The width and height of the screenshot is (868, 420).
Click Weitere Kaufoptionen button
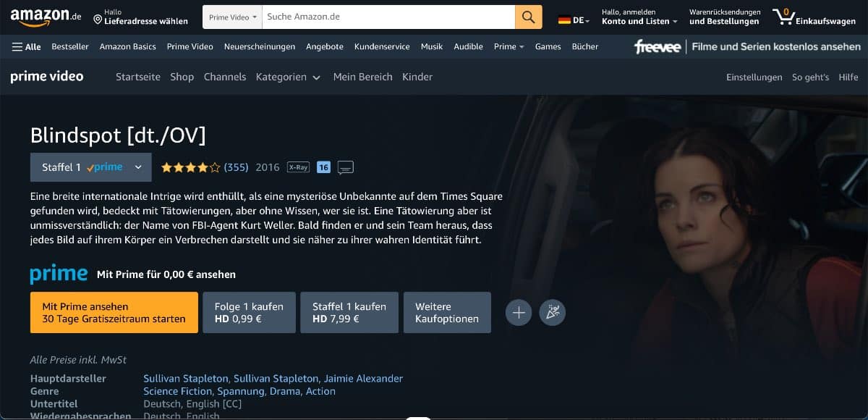(447, 313)
